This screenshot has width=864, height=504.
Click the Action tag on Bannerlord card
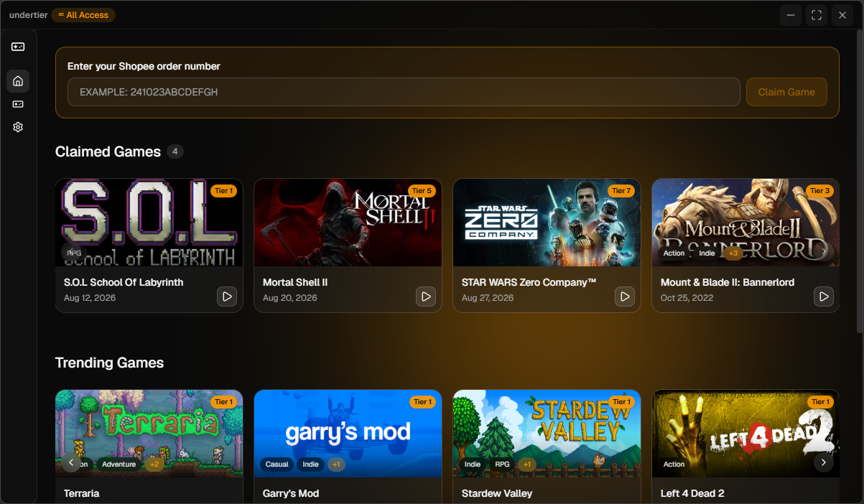pyautogui.click(x=674, y=253)
